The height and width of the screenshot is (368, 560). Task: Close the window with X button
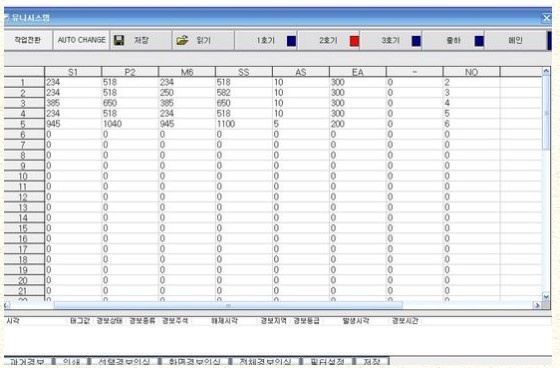coord(546,18)
